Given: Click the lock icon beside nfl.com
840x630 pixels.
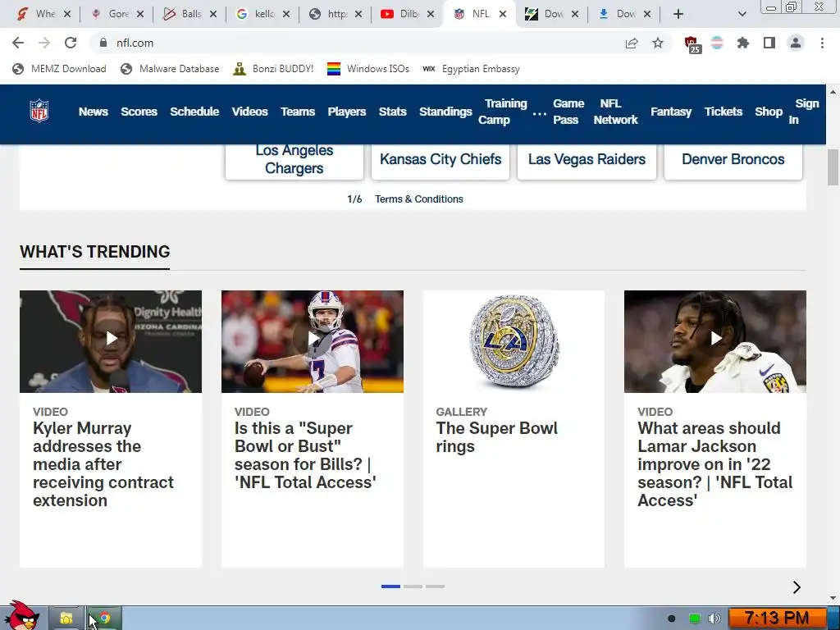Looking at the screenshot, I should pyautogui.click(x=103, y=43).
